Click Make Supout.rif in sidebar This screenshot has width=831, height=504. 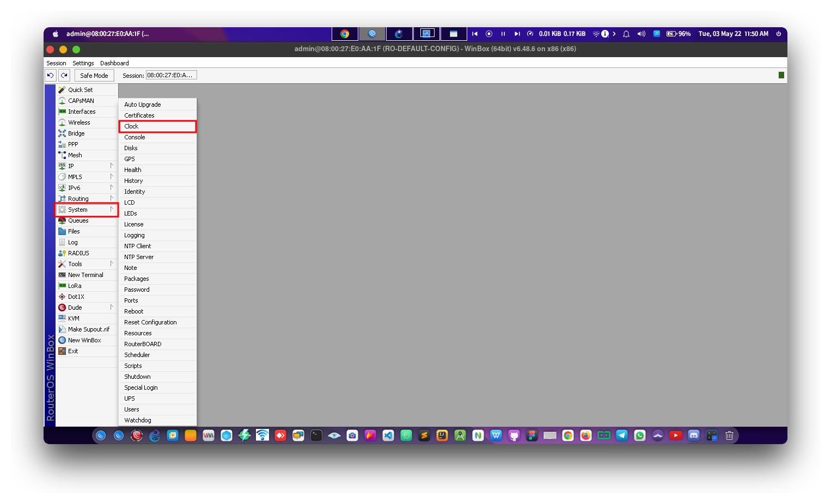point(88,329)
